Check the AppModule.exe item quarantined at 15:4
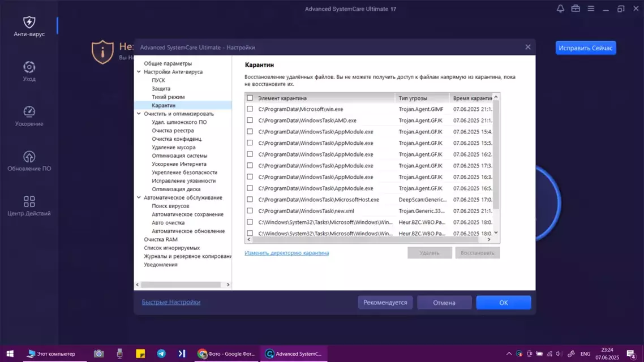The height and width of the screenshot is (362, 644). (250, 132)
